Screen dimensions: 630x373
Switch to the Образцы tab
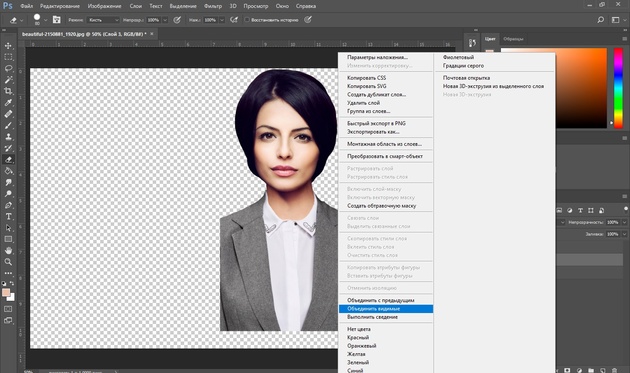[x=513, y=39]
